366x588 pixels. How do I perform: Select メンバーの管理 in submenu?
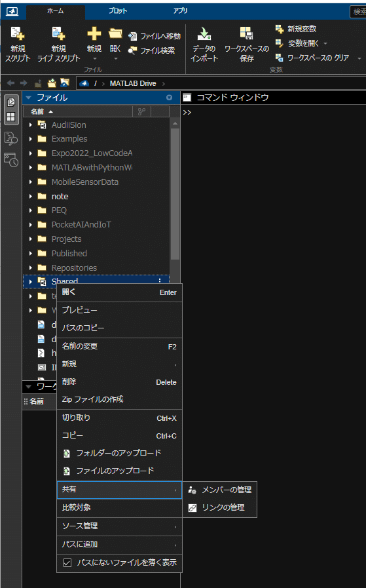click(220, 490)
